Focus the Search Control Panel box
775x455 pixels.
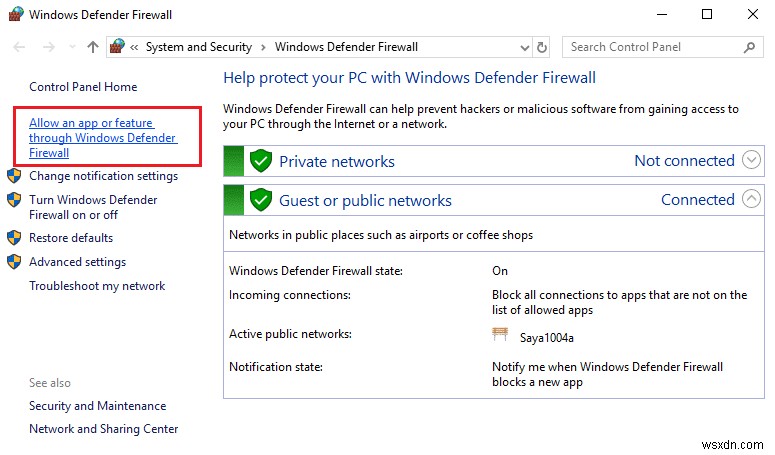tap(662, 47)
